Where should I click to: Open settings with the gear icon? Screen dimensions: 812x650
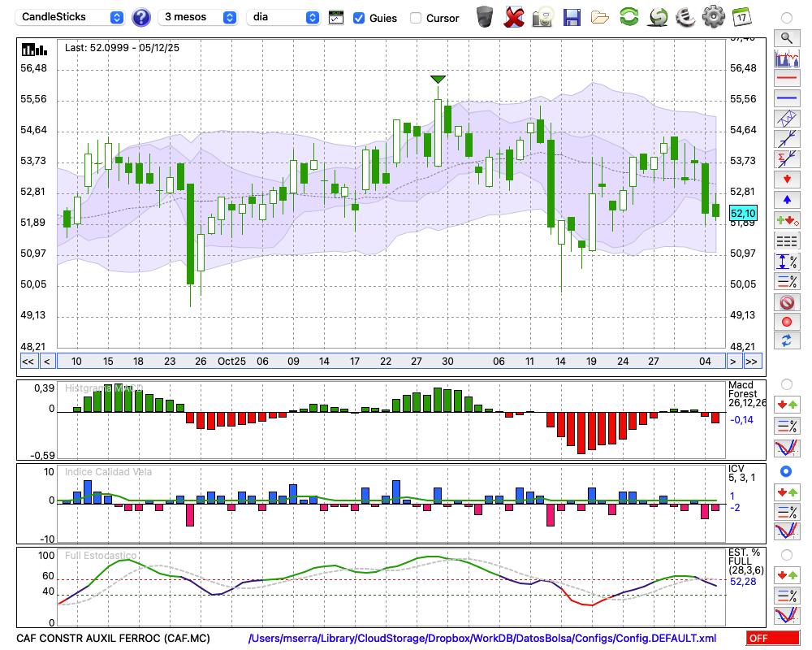(x=714, y=17)
